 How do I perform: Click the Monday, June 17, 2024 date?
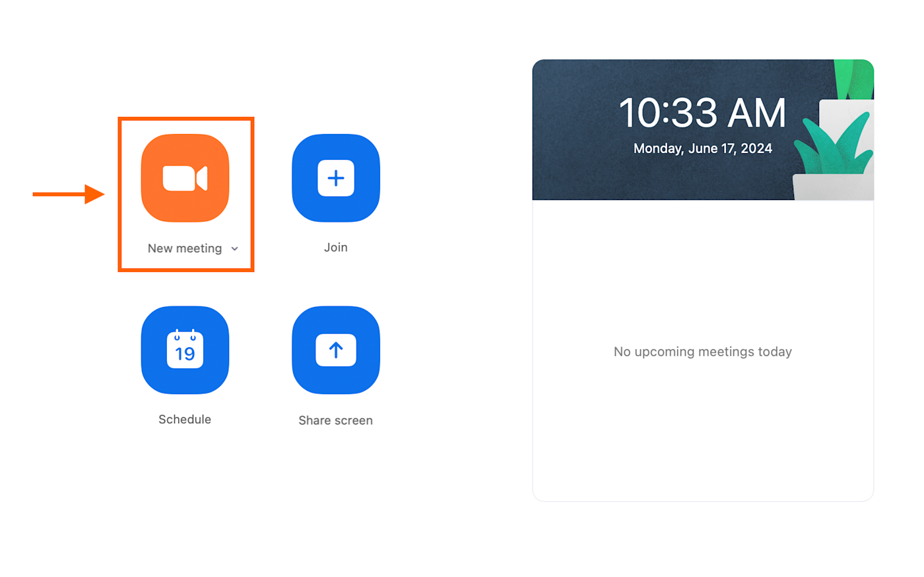click(703, 149)
